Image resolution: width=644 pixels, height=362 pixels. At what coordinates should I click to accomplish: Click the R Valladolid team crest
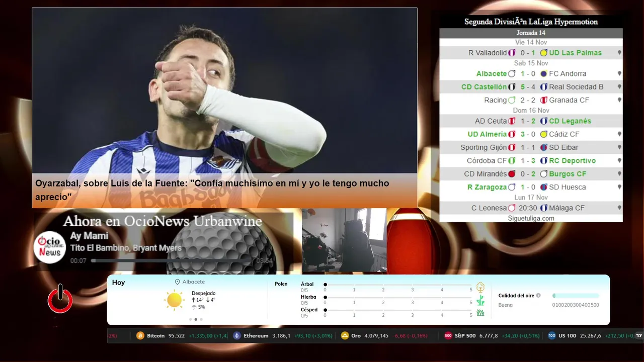click(x=512, y=53)
